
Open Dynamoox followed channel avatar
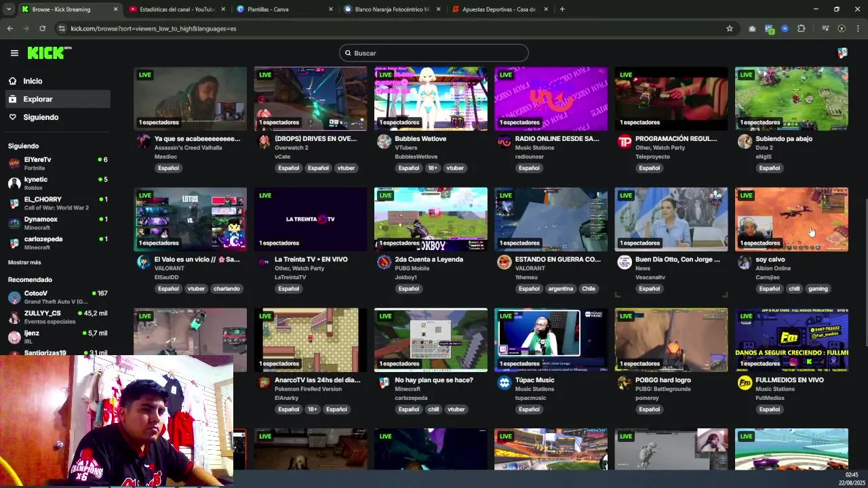click(14, 223)
